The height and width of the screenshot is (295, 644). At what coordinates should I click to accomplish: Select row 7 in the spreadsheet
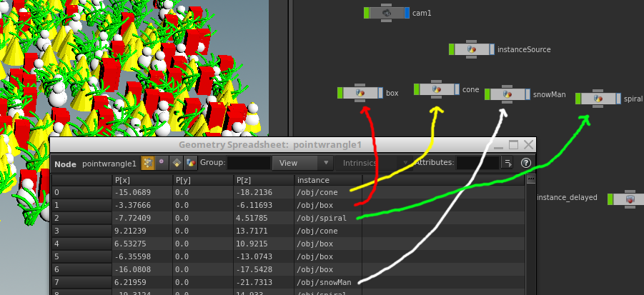click(81, 283)
